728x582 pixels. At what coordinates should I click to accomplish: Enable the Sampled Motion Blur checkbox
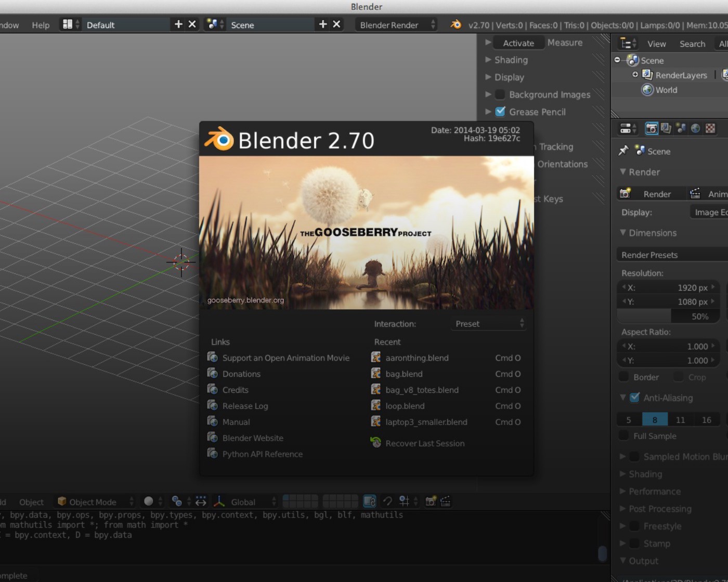pos(634,457)
